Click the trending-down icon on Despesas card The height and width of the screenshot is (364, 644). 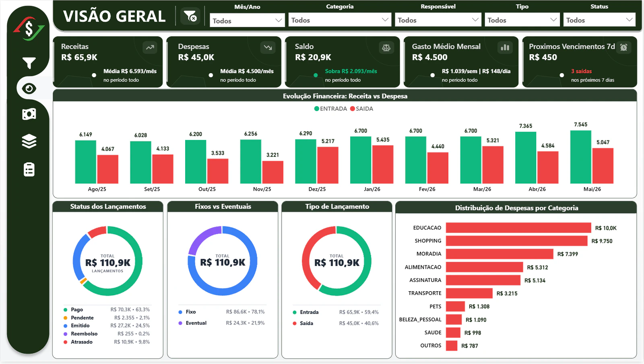pos(268,47)
